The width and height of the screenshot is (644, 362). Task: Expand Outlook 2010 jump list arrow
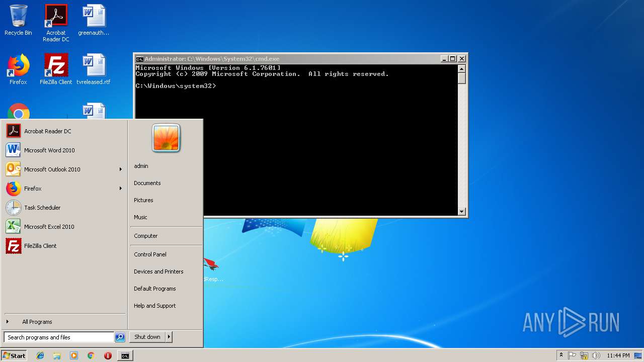pyautogui.click(x=121, y=169)
